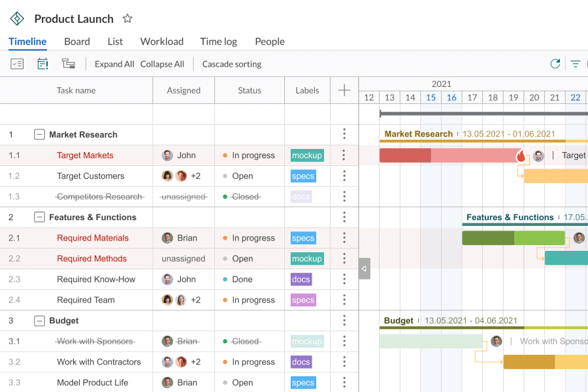
Task: Click the refresh icon in toolbar
Action: click(555, 64)
